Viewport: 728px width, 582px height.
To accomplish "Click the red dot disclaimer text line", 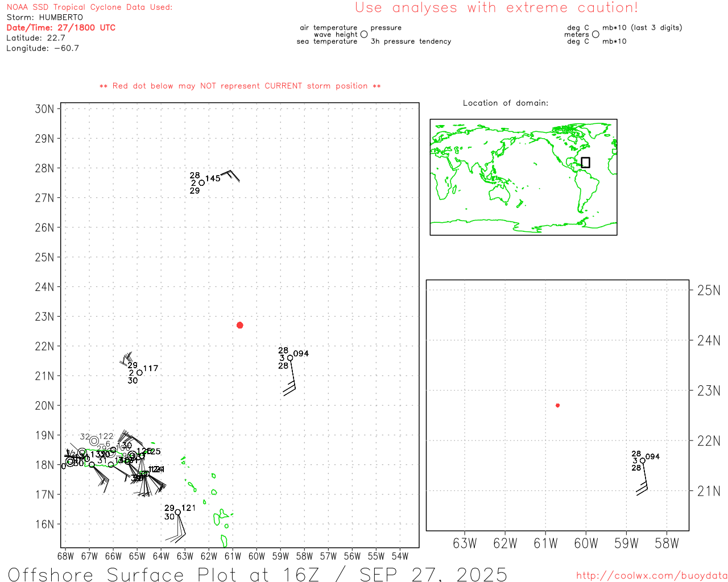I will [240, 86].
